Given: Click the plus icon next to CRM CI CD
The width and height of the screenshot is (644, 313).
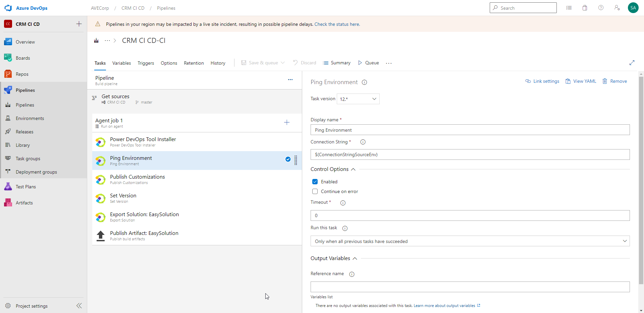Looking at the screenshot, I should click(x=79, y=24).
